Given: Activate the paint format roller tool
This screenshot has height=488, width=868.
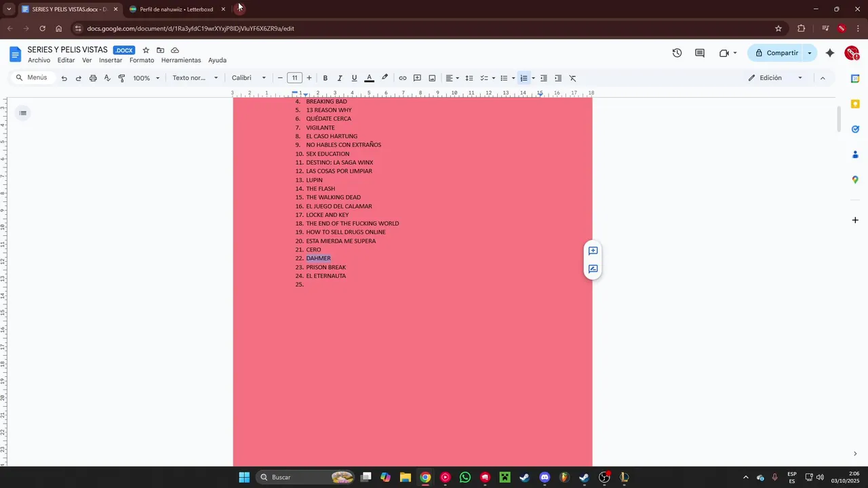Looking at the screenshot, I should click(121, 78).
